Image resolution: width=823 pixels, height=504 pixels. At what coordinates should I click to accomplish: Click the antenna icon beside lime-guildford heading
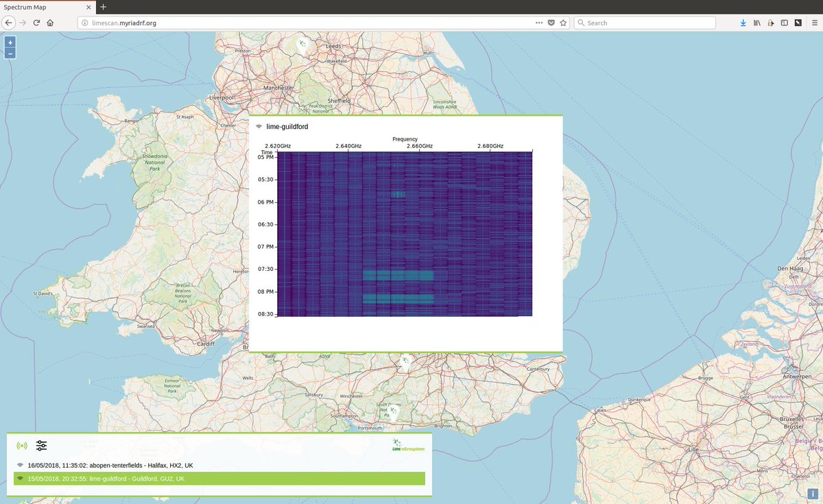[x=259, y=126]
